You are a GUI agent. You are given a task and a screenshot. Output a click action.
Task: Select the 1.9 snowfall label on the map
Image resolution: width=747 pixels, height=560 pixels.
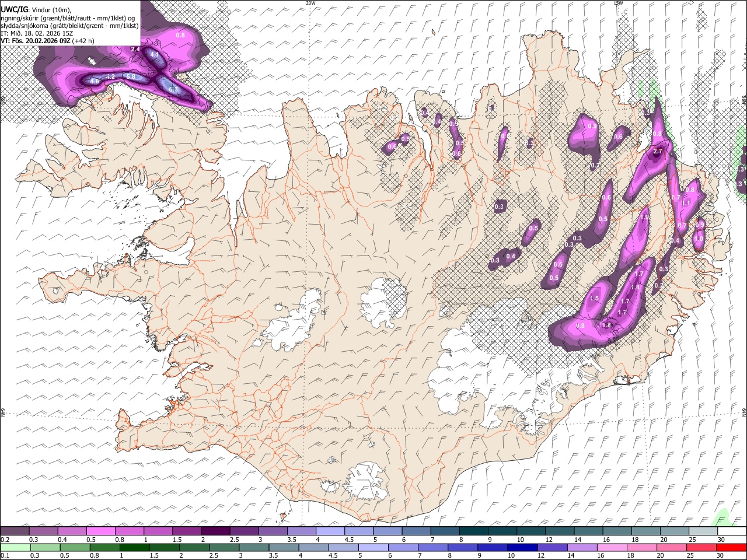point(644,217)
